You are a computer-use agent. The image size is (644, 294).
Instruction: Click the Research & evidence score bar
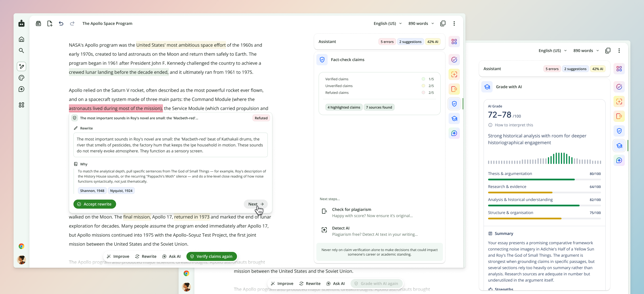click(x=545, y=193)
